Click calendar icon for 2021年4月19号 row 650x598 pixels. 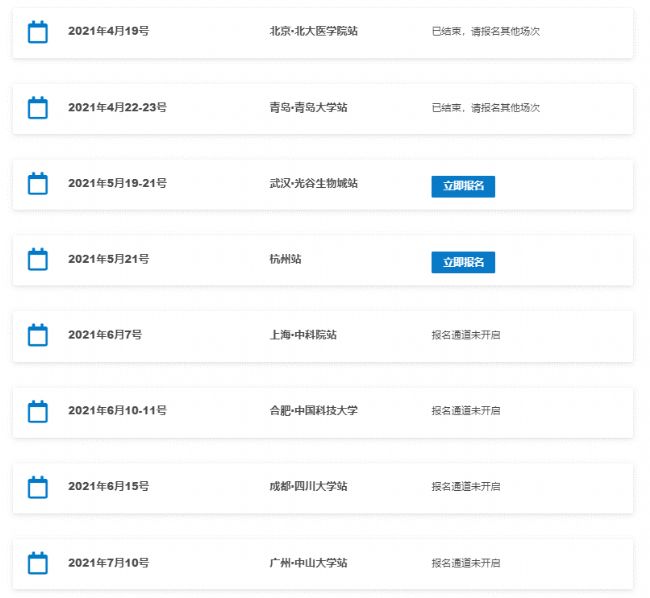(38, 31)
